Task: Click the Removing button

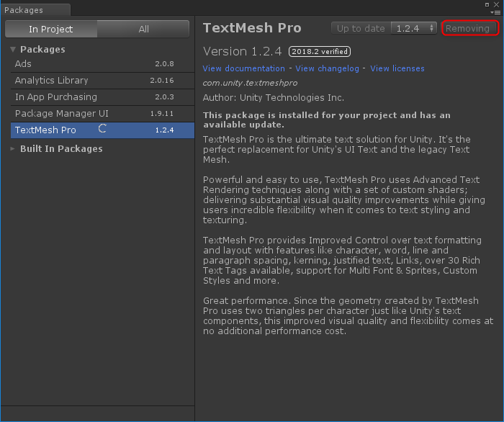Action: (469, 28)
